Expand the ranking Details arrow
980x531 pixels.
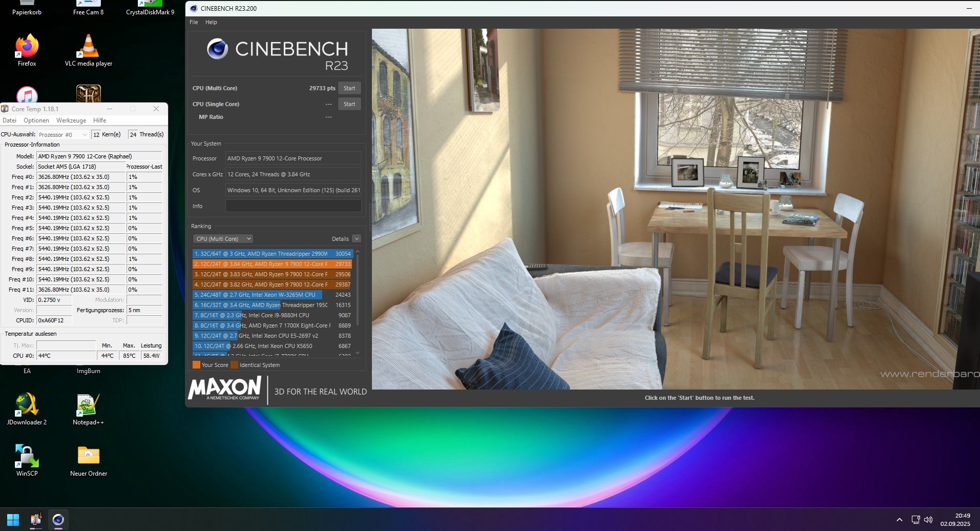[357, 239]
